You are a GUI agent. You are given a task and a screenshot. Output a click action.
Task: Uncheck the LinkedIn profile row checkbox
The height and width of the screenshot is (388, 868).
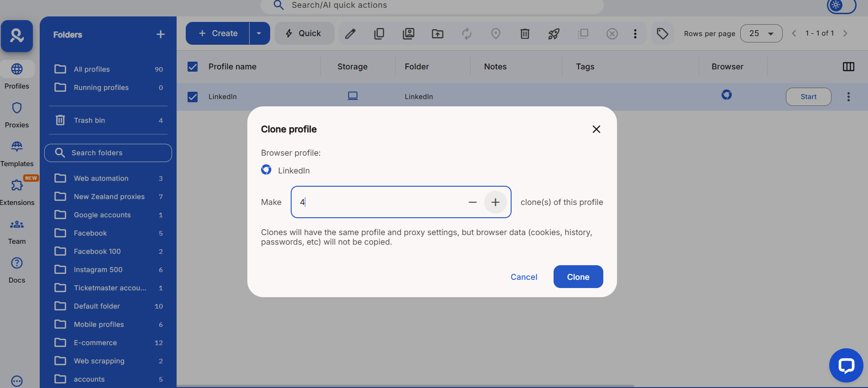tap(193, 97)
